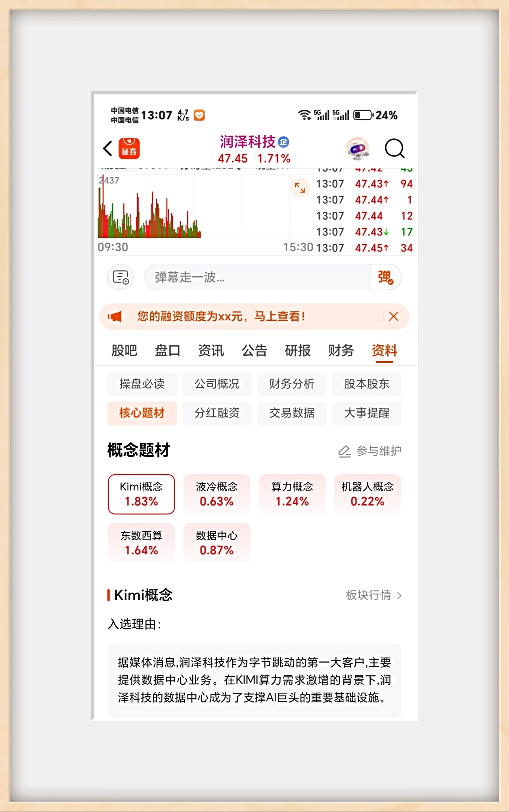The image size is (509, 812).
Task: Switch to the 股吧 tab
Action: coord(124,350)
